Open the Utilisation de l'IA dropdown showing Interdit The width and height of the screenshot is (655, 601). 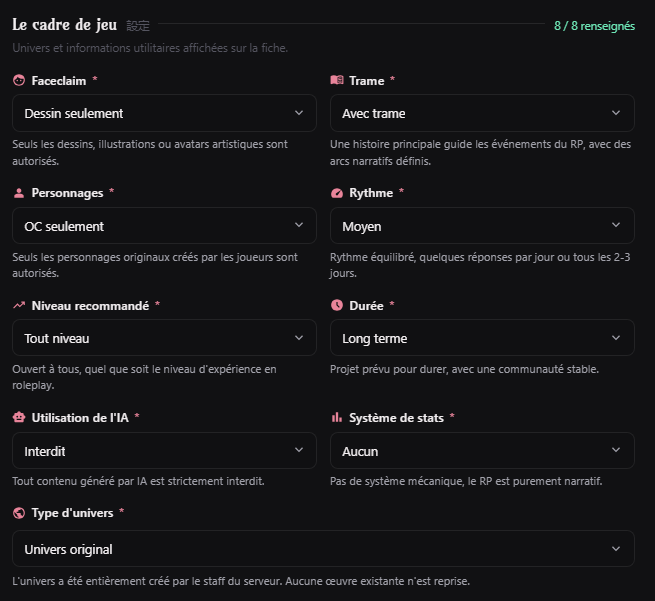[164, 451]
